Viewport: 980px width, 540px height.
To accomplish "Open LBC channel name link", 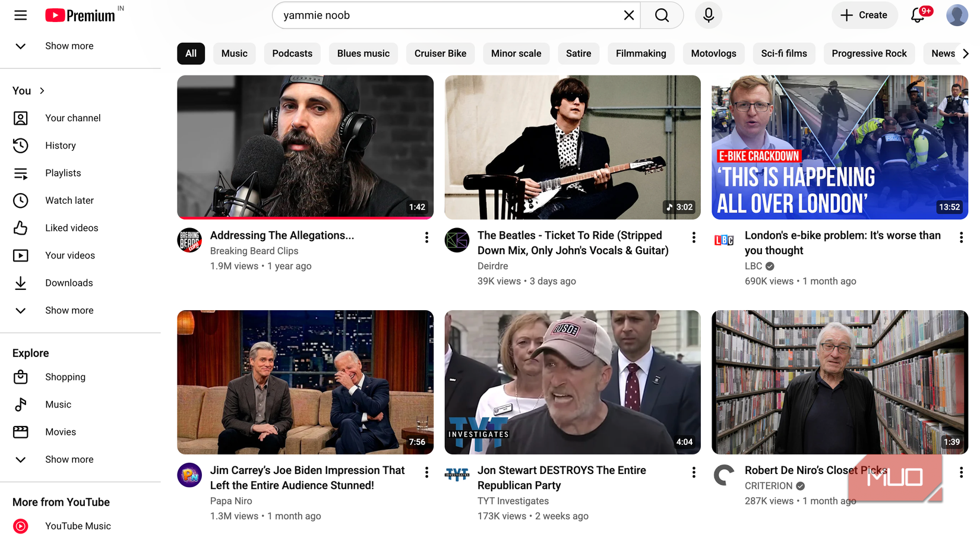I will tap(753, 266).
